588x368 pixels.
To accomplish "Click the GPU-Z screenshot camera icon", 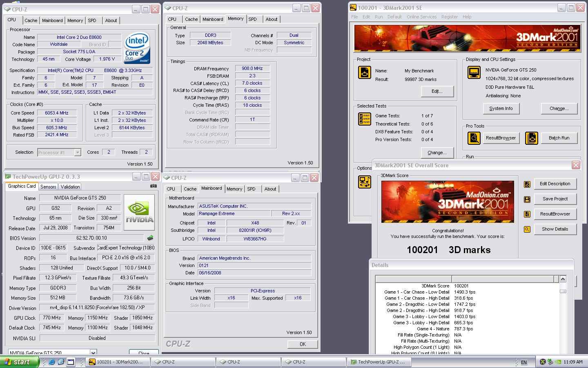I will tap(153, 186).
